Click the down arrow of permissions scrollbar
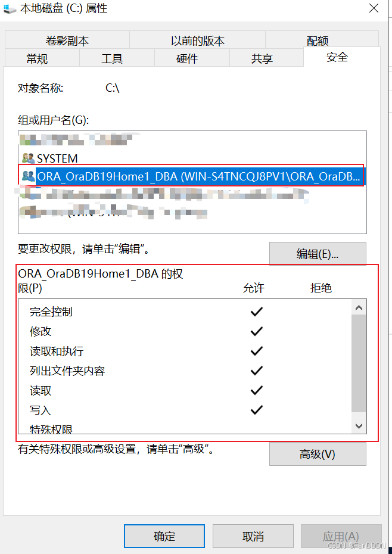The height and width of the screenshot is (554, 392). point(359,426)
